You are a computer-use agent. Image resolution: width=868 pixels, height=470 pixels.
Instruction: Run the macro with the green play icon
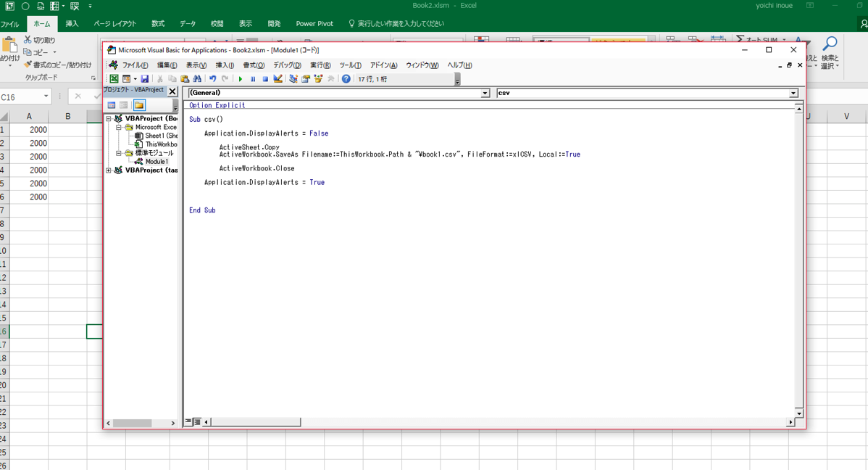pyautogui.click(x=241, y=79)
